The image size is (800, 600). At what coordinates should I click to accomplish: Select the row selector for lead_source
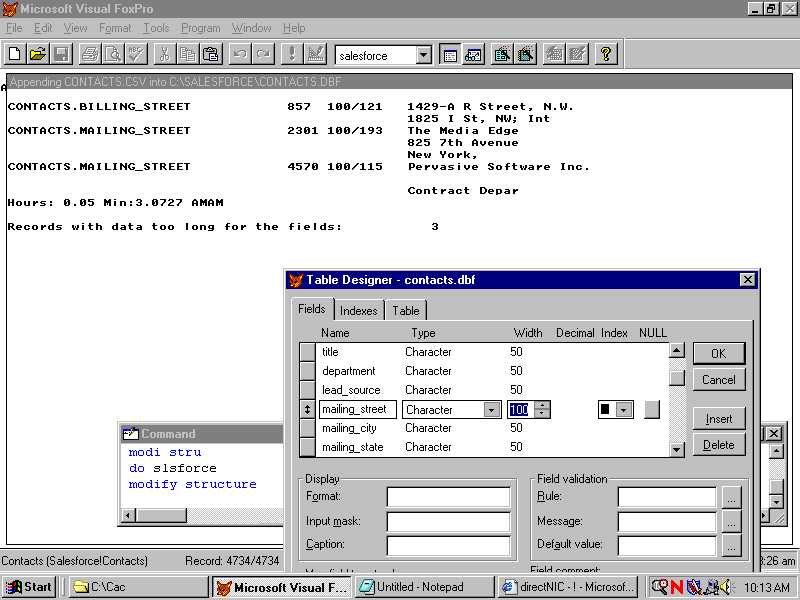307,390
